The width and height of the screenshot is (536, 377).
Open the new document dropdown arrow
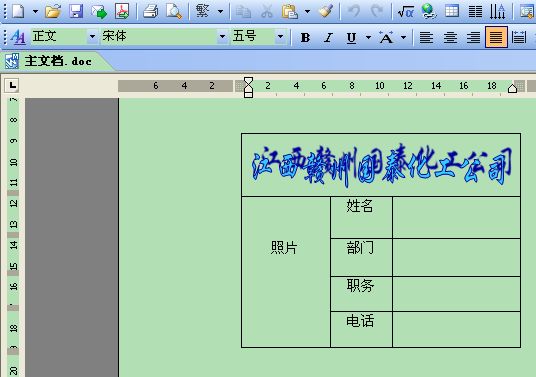pos(35,11)
